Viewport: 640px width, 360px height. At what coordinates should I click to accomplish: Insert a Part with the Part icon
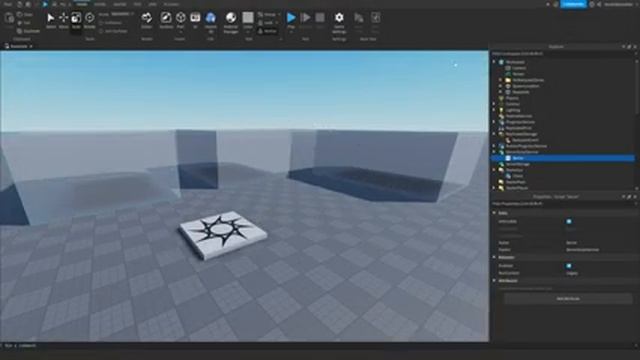180,18
